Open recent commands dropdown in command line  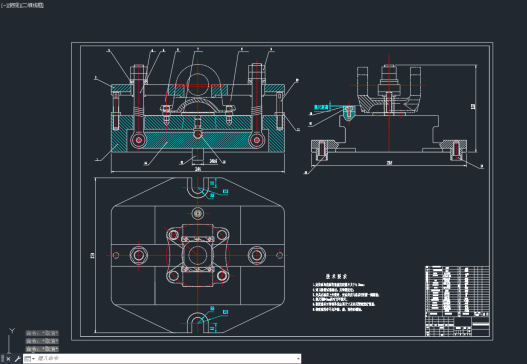(x=30, y=359)
